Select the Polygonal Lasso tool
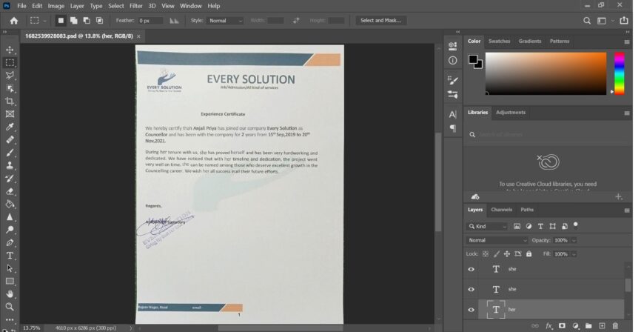 point(10,76)
